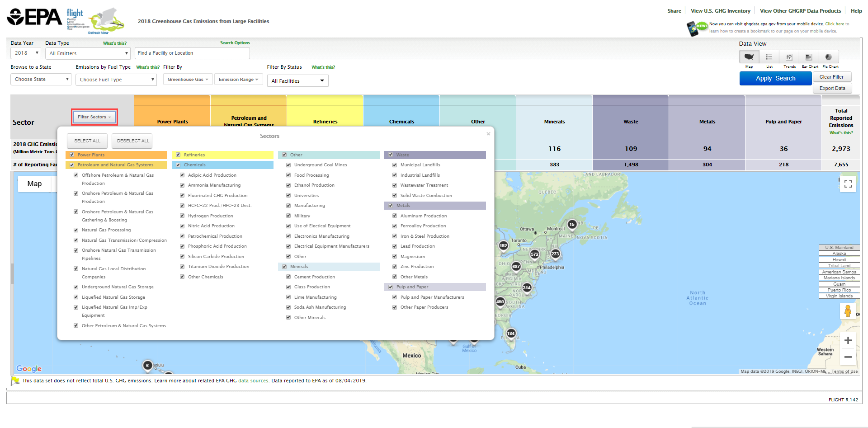Toggle Aluminum Production checkbox

pyautogui.click(x=395, y=216)
